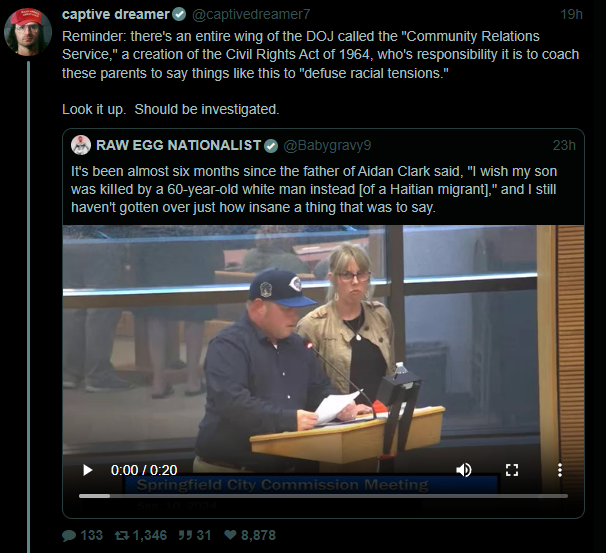The width and height of the screenshot is (606, 553).
Task: Like the tweet via heart icon
Action: tap(230, 535)
